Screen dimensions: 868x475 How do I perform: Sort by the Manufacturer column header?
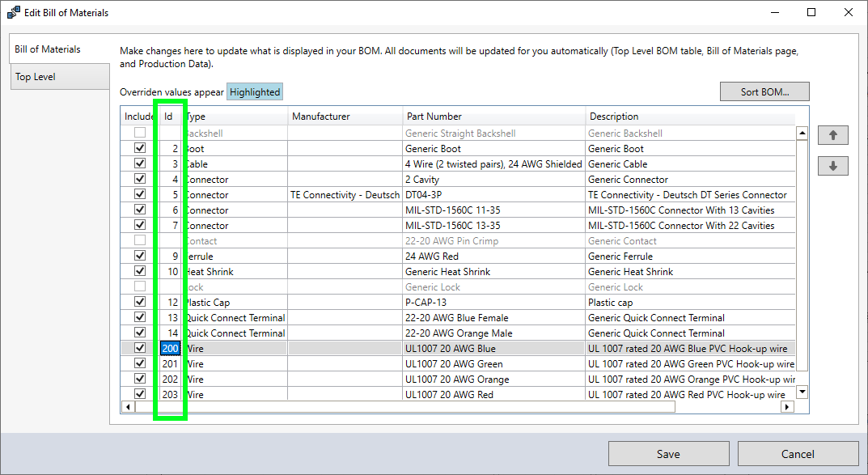(345, 117)
